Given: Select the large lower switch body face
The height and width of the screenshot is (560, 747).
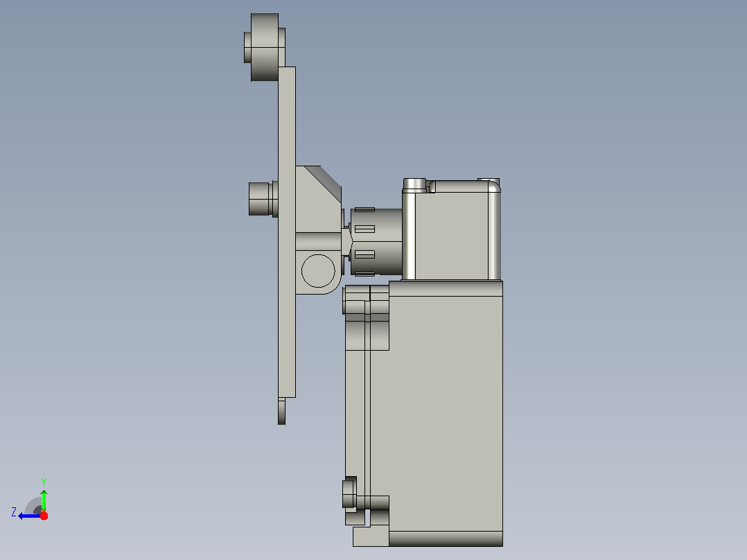Looking at the screenshot, I should (x=446, y=413).
